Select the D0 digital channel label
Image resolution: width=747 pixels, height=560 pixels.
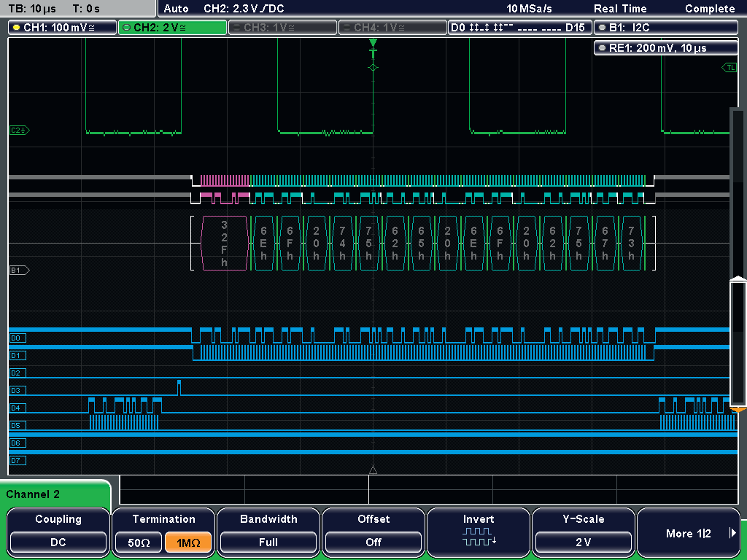18,338
